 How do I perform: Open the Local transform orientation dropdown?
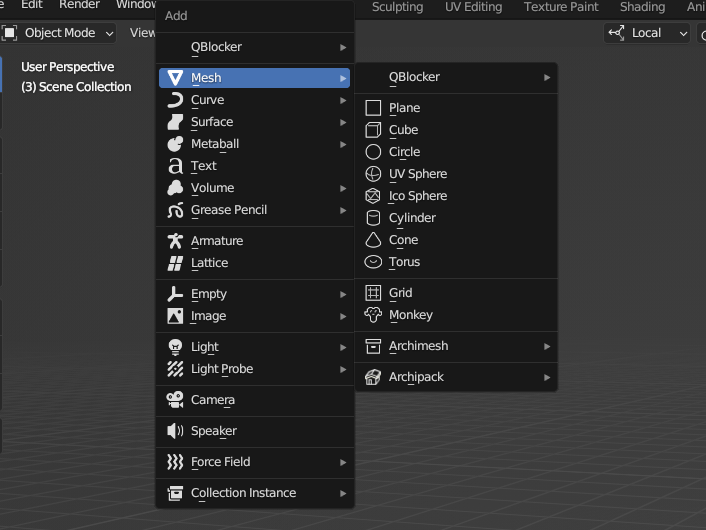pos(647,33)
